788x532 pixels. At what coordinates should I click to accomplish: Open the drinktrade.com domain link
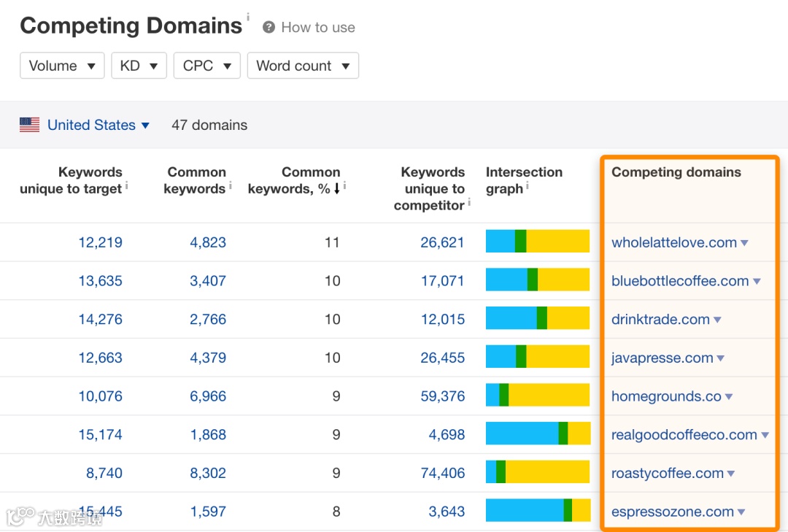(660, 320)
